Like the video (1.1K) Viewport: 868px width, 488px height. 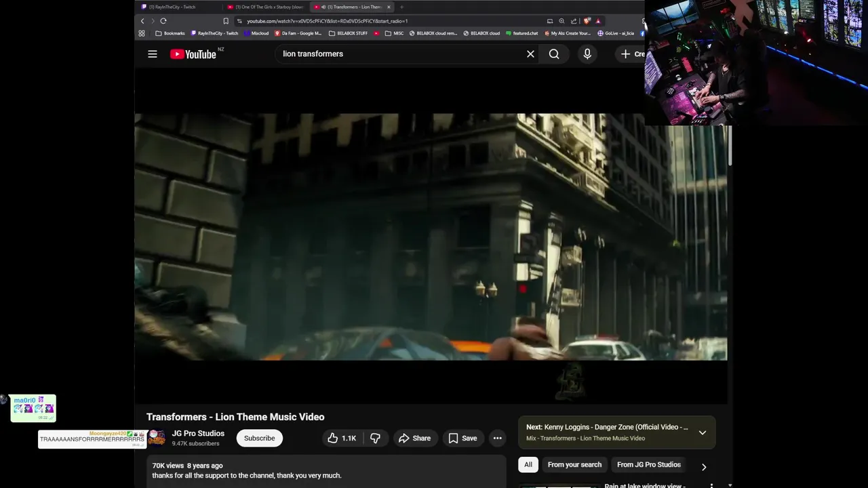(342, 439)
